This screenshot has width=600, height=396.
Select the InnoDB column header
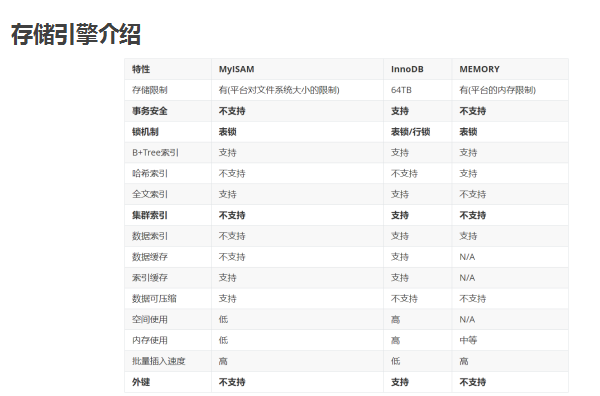pyautogui.click(x=407, y=69)
